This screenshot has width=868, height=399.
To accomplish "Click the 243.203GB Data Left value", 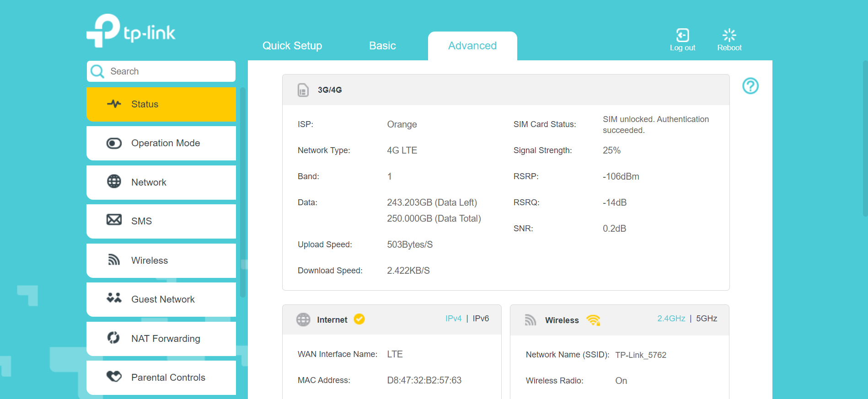I will tap(432, 202).
